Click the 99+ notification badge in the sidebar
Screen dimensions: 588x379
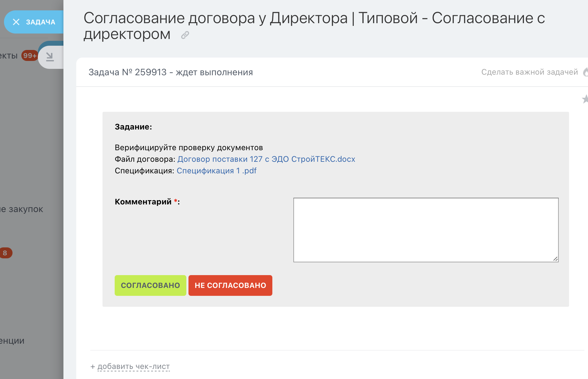pyautogui.click(x=29, y=55)
